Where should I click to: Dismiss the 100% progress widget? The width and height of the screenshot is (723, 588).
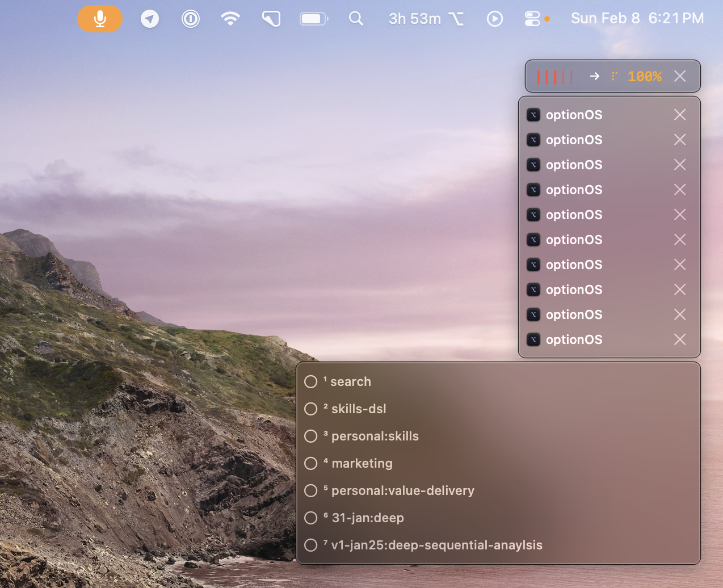679,75
